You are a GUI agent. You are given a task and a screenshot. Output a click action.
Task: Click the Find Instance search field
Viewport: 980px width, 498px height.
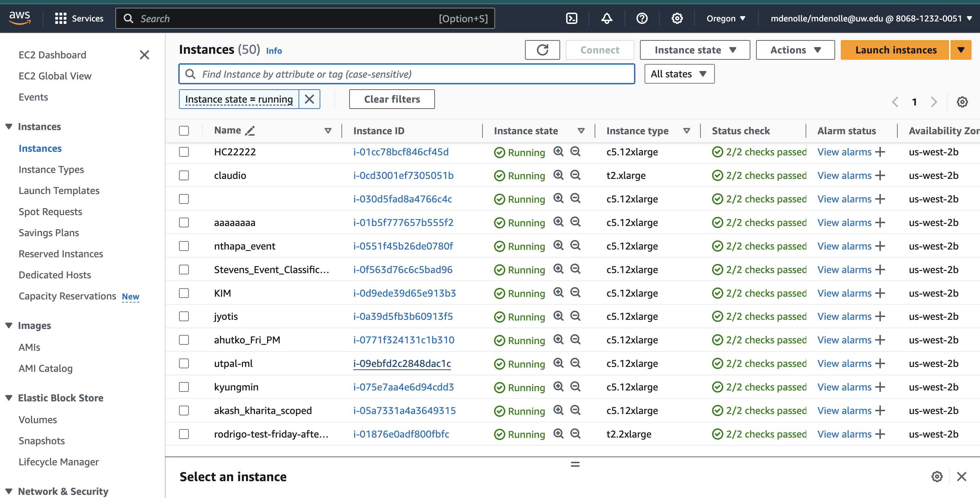pyautogui.click(x=407, y=74)
